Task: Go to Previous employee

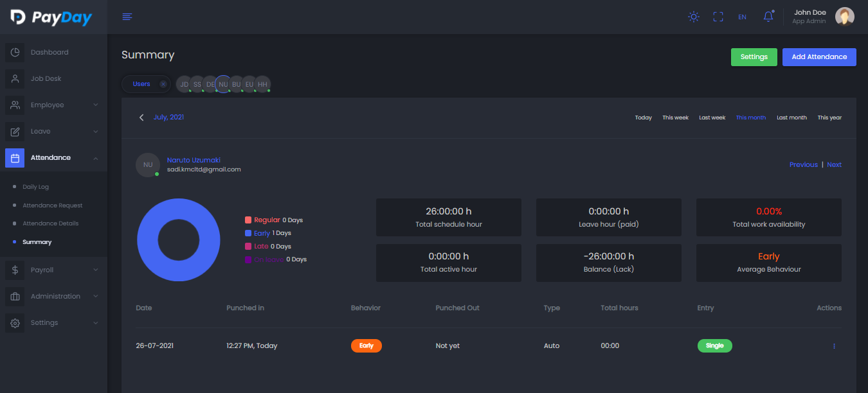Action: click(804, 164)
